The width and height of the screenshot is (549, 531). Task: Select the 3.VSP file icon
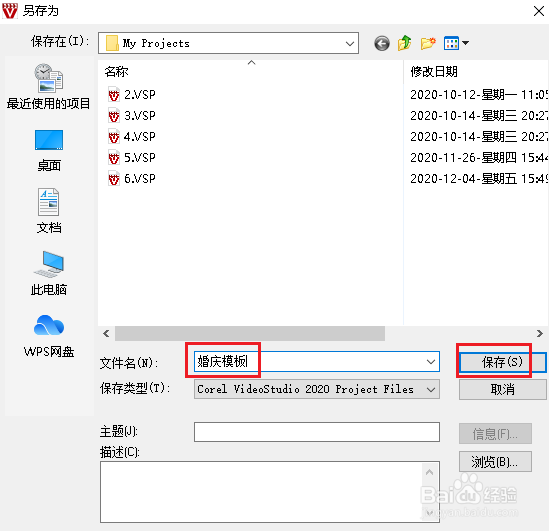113,116
